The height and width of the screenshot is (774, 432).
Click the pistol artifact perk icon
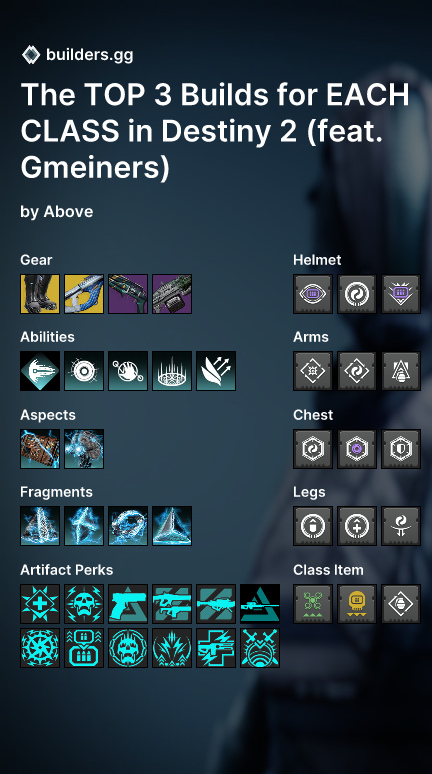click(128, 604)
